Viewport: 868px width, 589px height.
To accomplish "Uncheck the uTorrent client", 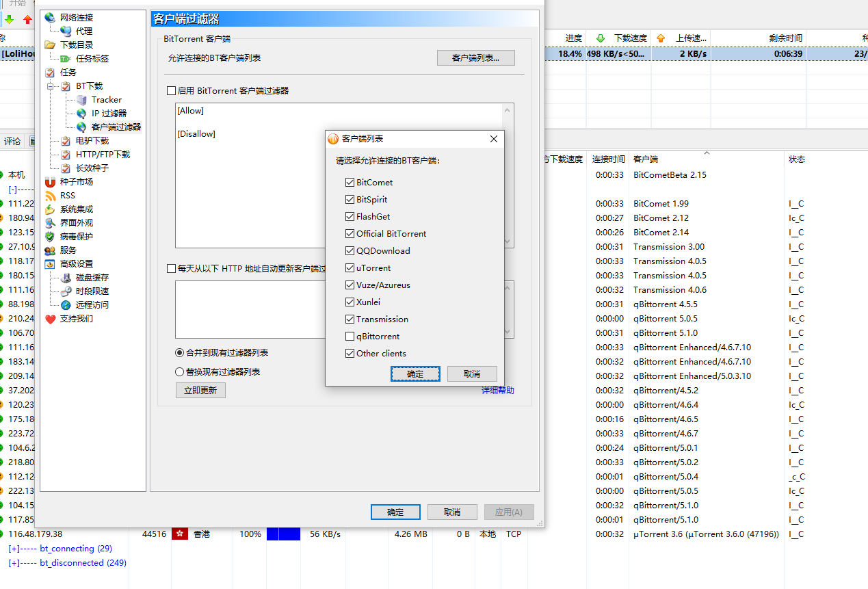I will click(x=350, y=267).
